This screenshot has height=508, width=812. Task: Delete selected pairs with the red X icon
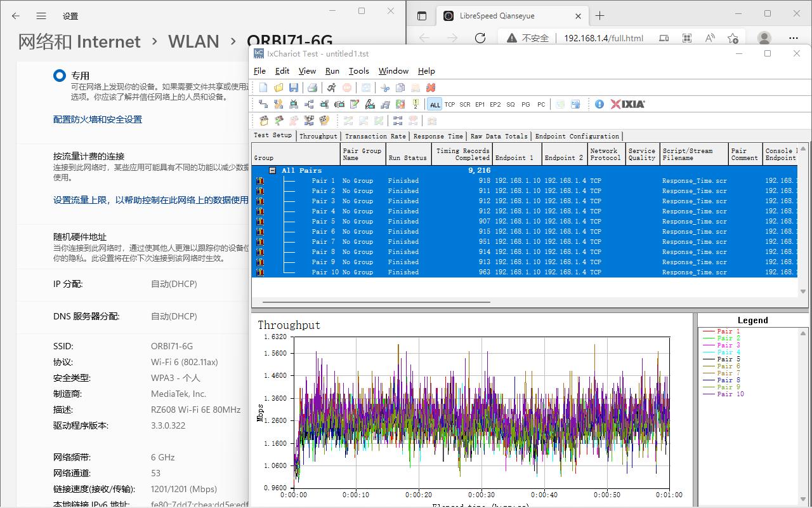tap(431, 88)
